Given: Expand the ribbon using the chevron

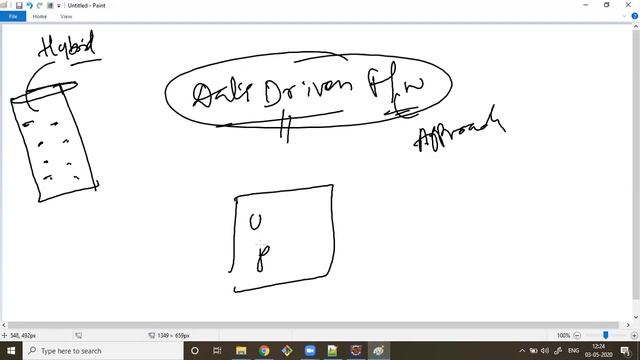Looking at the screenshot, I should click(624, 16).
